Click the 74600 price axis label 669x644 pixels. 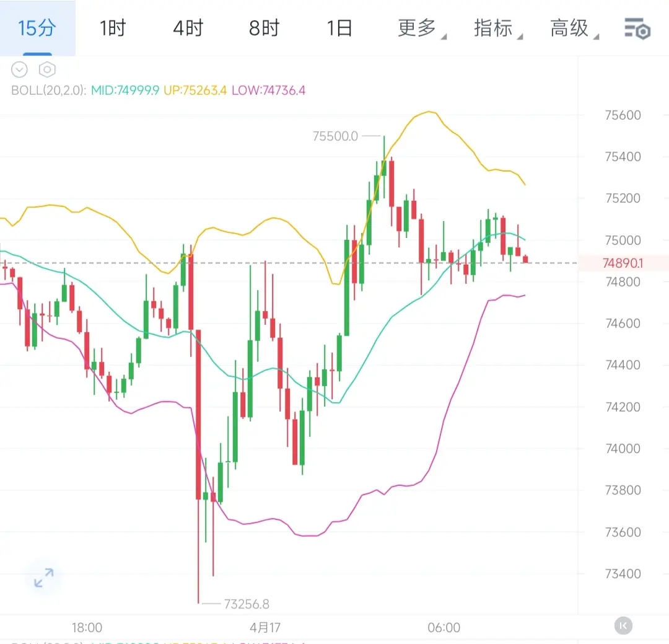623,324
